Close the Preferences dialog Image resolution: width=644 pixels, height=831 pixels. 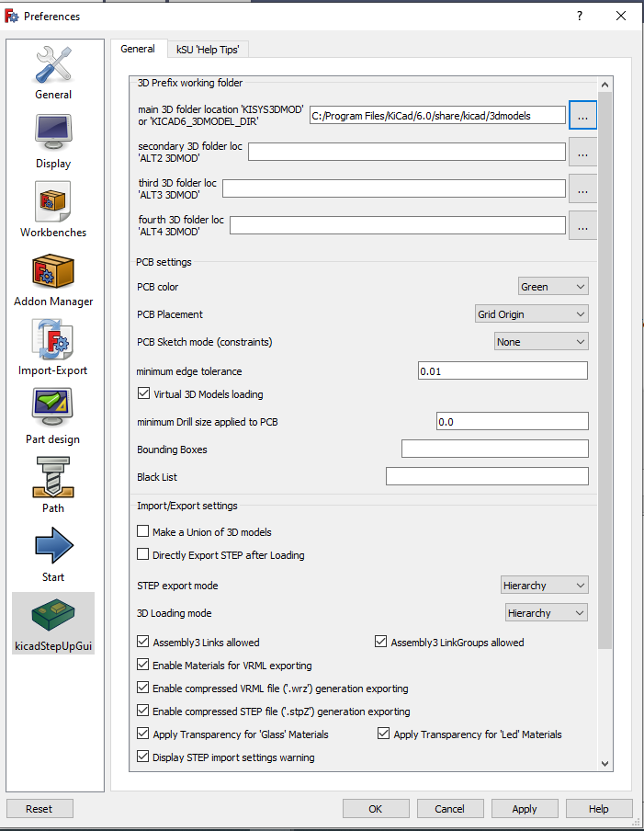[621, 16]
